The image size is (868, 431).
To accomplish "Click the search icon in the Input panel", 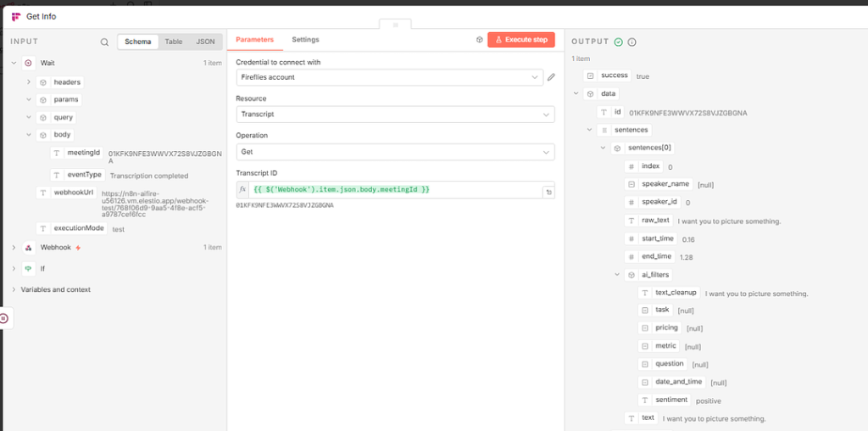I will tap(104, 42).
